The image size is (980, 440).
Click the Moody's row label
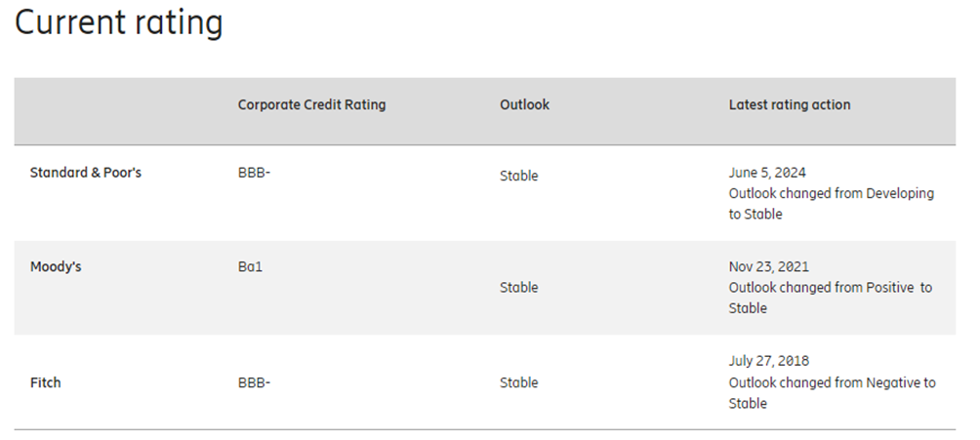(56, 266)
